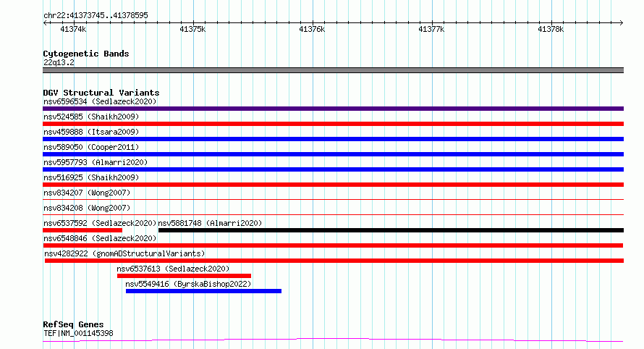Select the thin red nsv834208 line
The height and width of the screenshot is (349, 644).
tap(333, 215)
